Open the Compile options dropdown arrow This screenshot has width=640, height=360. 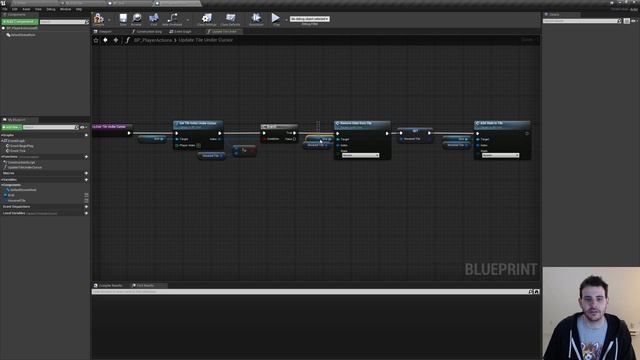coord(109,20)
